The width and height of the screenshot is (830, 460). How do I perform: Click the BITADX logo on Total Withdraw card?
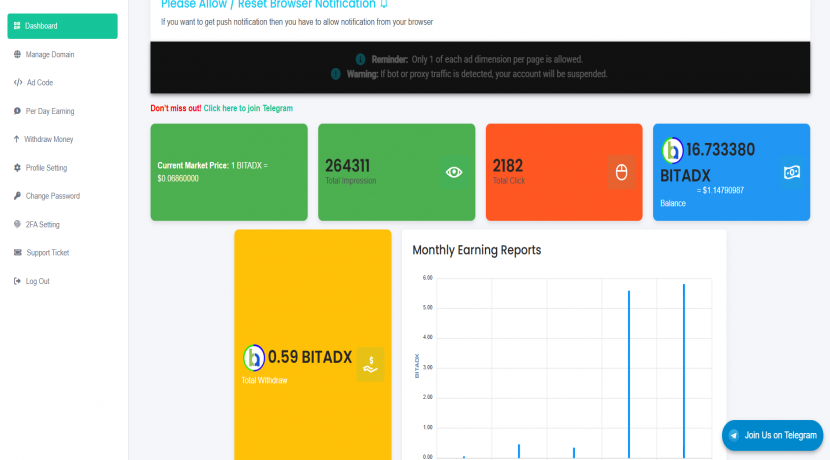(x=254, y=357)
